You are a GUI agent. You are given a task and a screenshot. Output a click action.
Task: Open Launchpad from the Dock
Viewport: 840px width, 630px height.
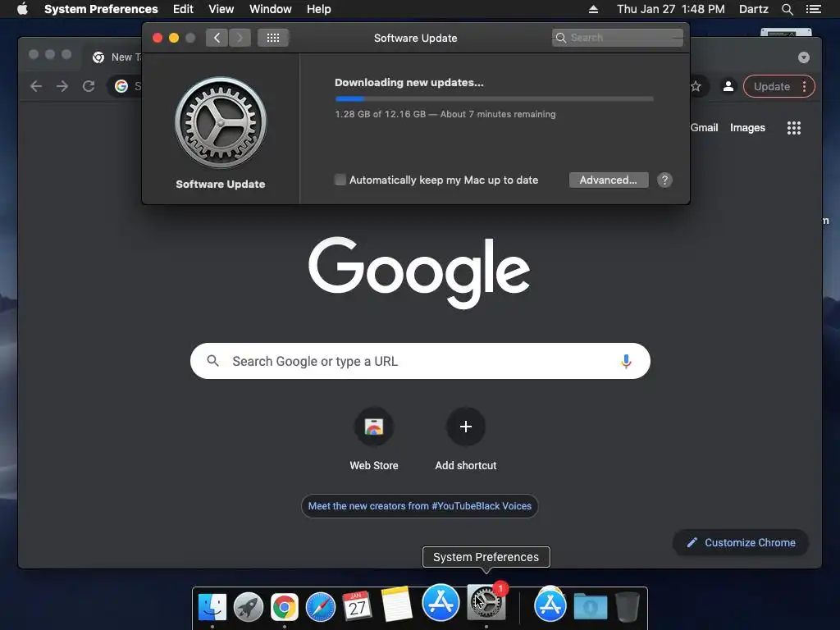coord(248,607)
